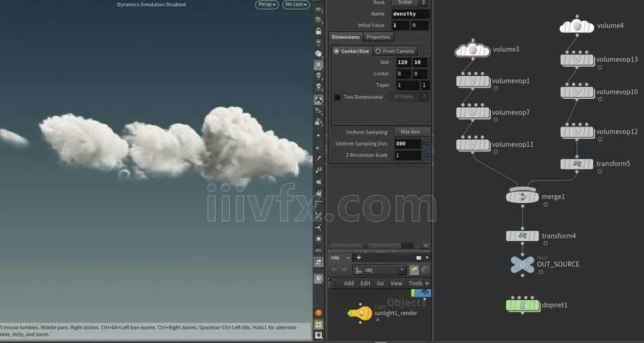Screen dimensions: 644x343
Task: Select the merge1 node icon
Action: click(522, 196)
